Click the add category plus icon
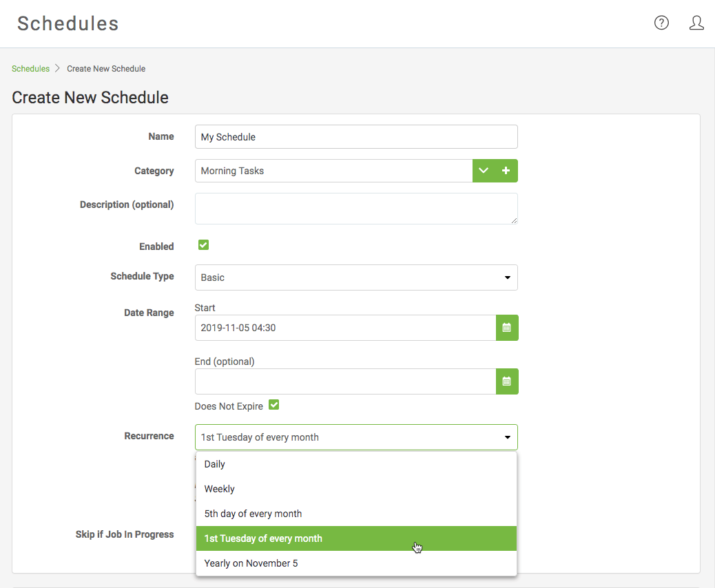 [506, 171]
